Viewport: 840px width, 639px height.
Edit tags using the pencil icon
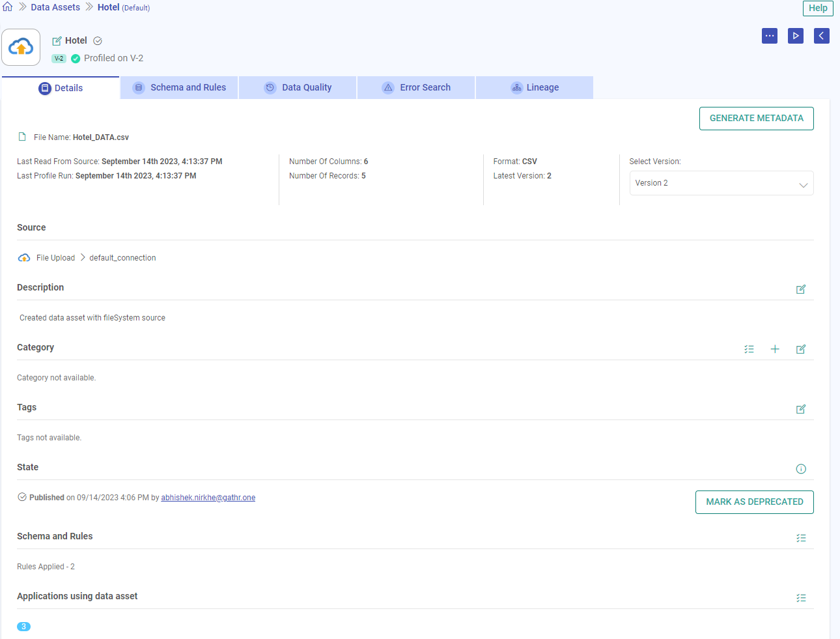[x=801, y=409]
